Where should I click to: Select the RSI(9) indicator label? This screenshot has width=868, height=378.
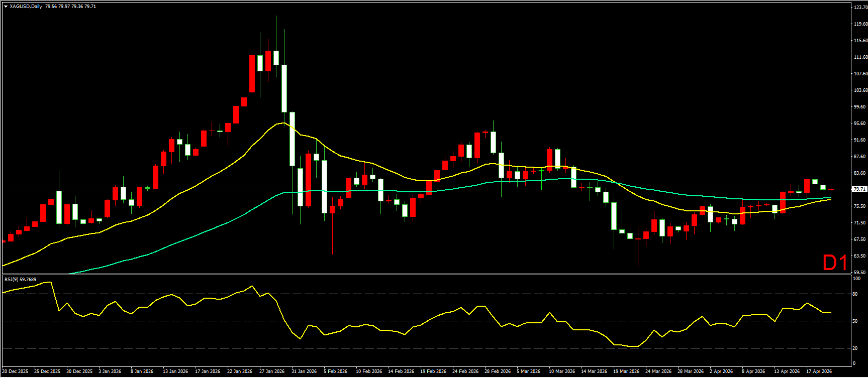(20, 280)
